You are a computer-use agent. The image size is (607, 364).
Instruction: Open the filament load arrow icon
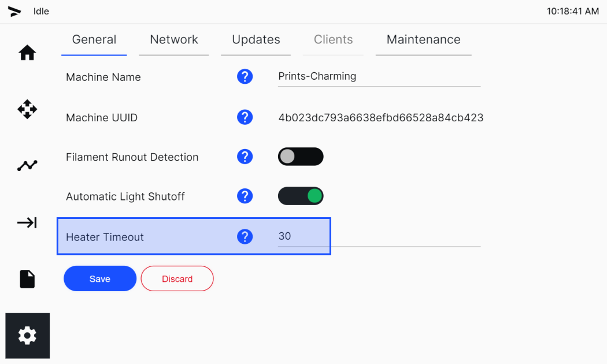point(27,222)
